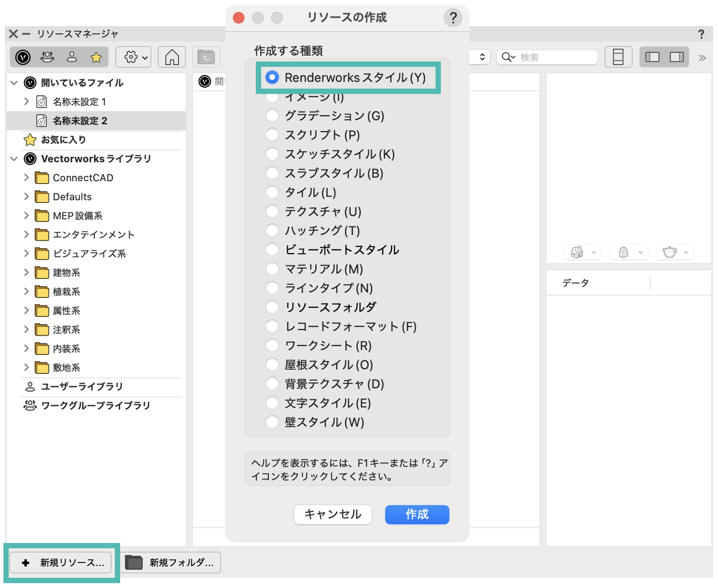
Task: Click the parent folder up icon
Action: point(206,57)
